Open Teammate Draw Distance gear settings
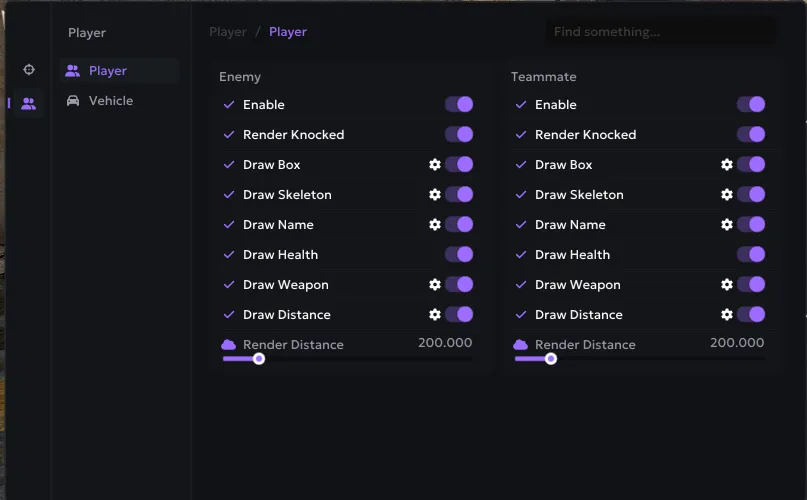This screenshot has width=807, height=500. tap(727, 314)
